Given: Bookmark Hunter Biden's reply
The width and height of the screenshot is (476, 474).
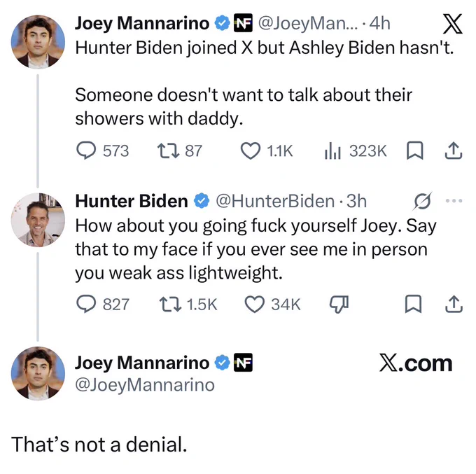Looking at the screenshot, I should [414, 304].
